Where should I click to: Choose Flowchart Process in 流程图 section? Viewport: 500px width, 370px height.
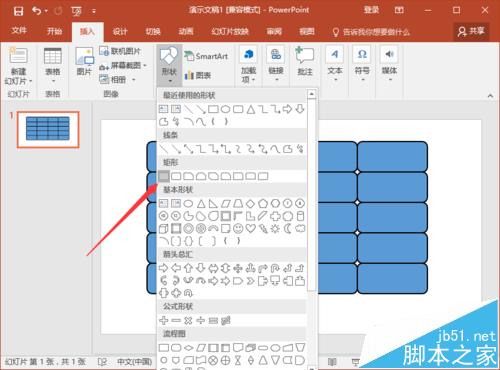(163, 348)
